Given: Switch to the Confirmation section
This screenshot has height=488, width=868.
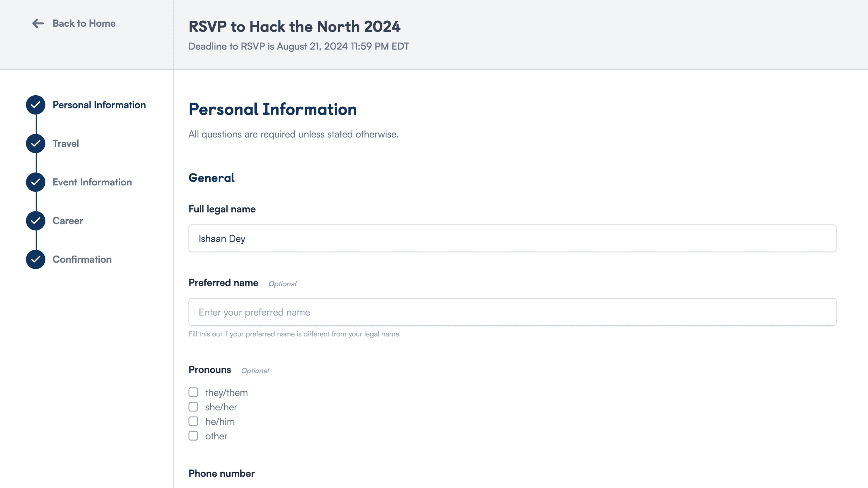Looking at the screenshot, I should click(x=82, y=260).
